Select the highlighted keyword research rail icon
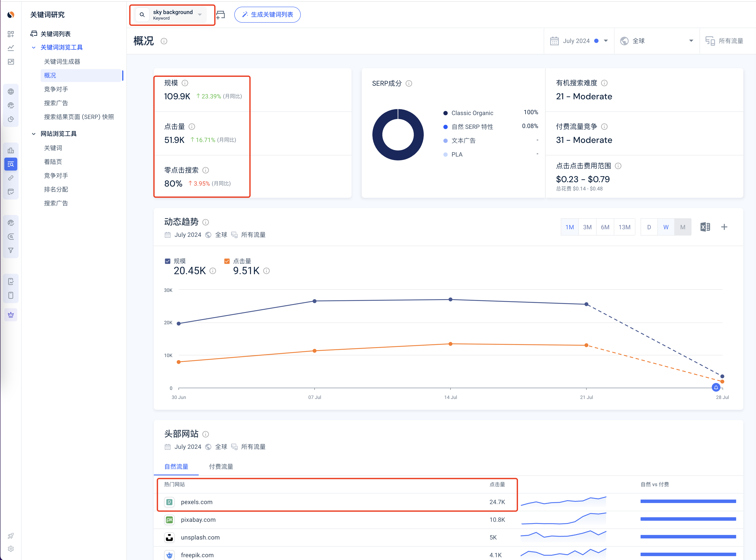The width and height of the screenshot is (756, 560). click(x=11, y=164)
